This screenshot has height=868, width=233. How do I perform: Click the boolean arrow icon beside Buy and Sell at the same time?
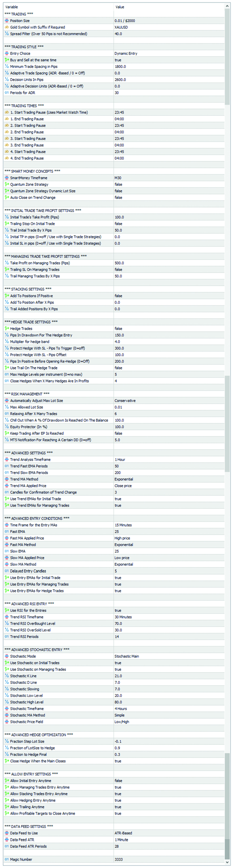7,60
